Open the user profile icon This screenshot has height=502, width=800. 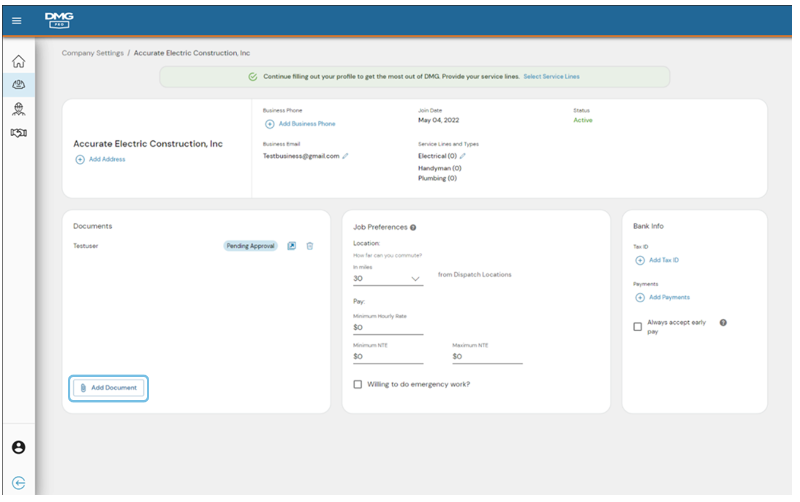(18, 447)
